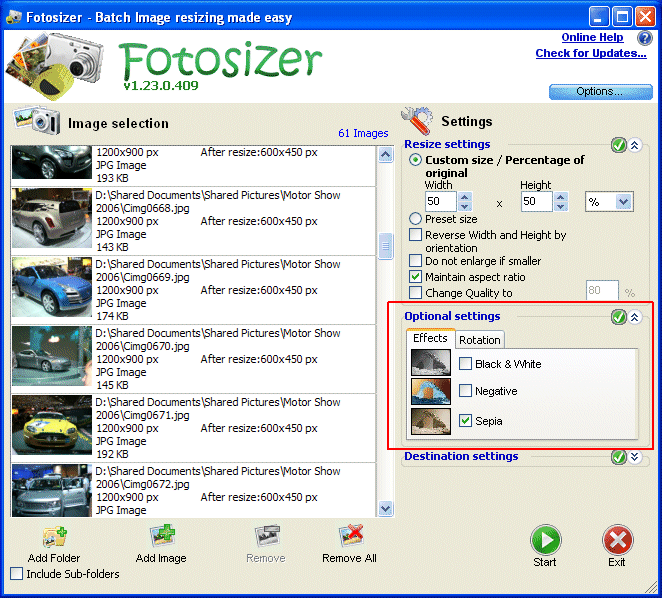Open help via blue question mark icon
The width and height of the screenshot is (662, 598).
(x=645, y=38)
